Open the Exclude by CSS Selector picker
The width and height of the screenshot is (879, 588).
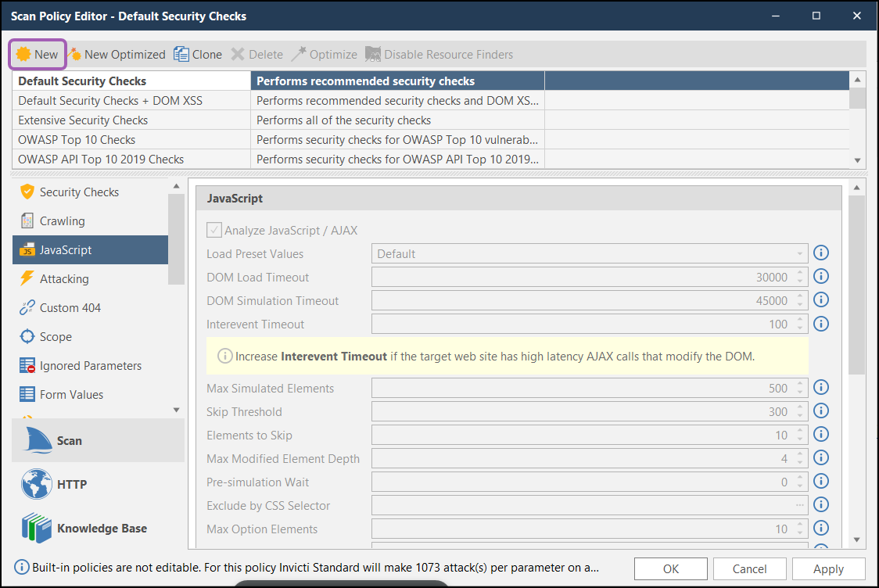[x=800, y=504]
